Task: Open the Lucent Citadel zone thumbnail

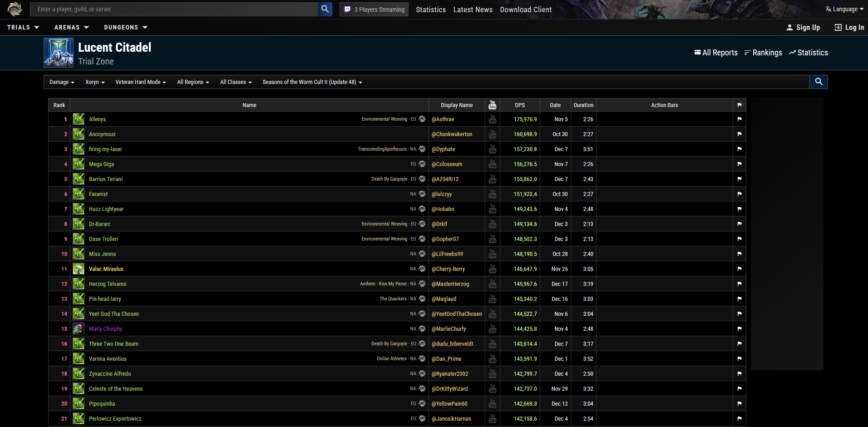Action: pyautogui.click(x=59, y=53)
